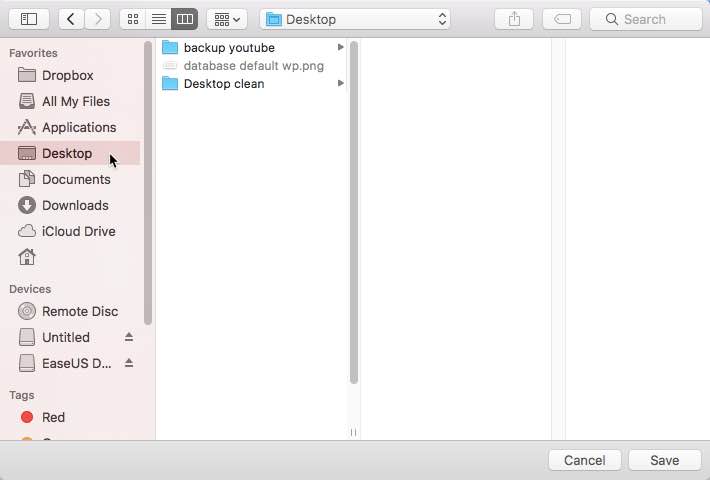Go back with the left chevron
710x480 pixels.
point(71,19)
